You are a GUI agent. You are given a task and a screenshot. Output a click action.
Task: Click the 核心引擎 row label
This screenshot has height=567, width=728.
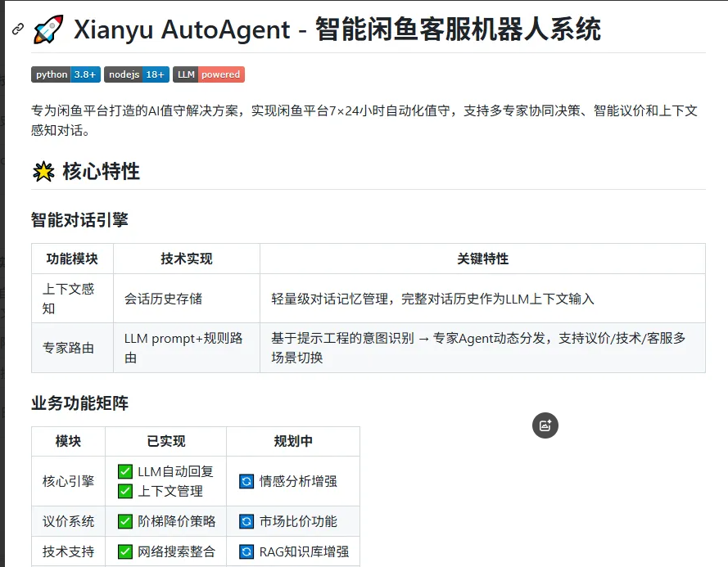pyautogui.click(x=68, y=481)
